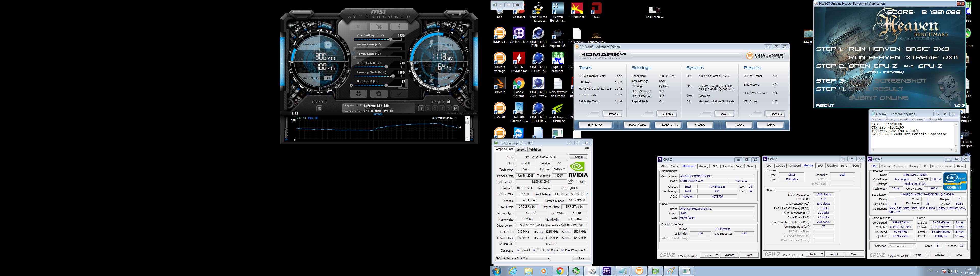Open the Google Chrome desktop icon
Screen dimensions: 980x276
pos(519,87)
